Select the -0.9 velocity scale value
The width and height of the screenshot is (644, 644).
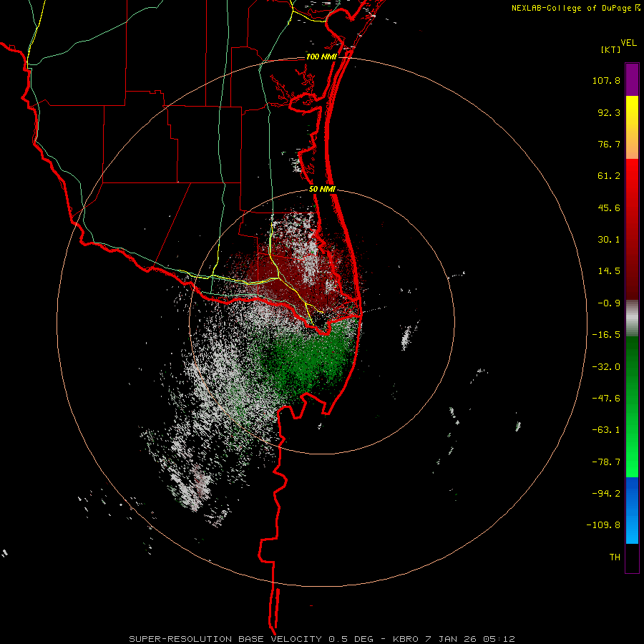point(609,303)
